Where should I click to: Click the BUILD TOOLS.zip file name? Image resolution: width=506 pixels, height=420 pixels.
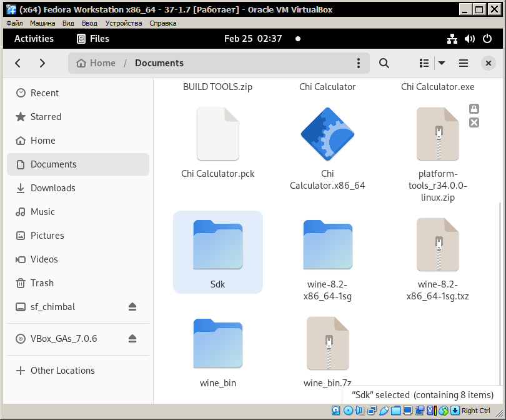218,87
